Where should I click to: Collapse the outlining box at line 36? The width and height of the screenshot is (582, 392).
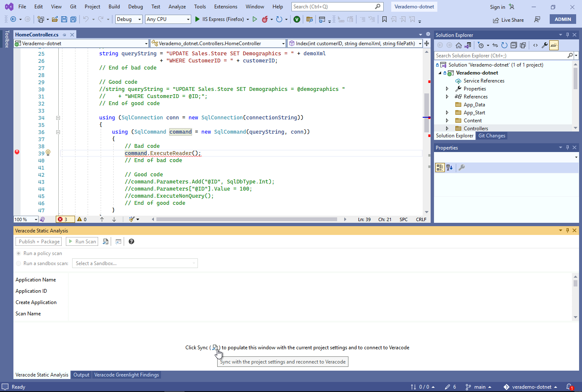58,132
